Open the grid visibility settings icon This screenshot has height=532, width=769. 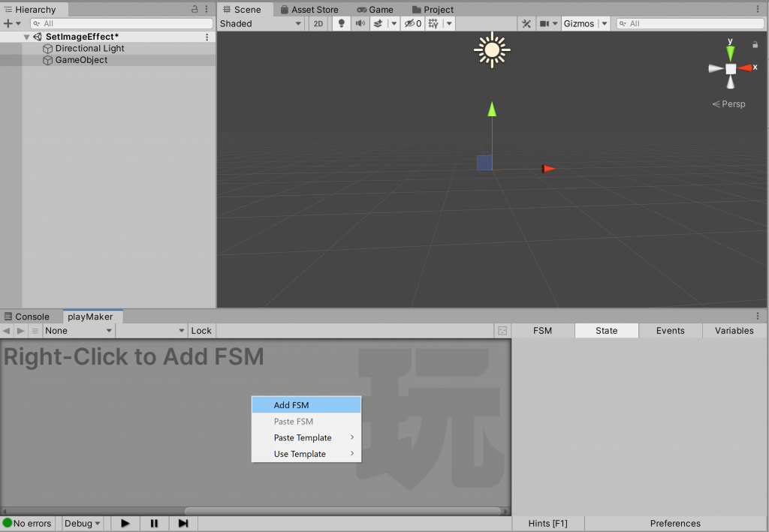433,23
